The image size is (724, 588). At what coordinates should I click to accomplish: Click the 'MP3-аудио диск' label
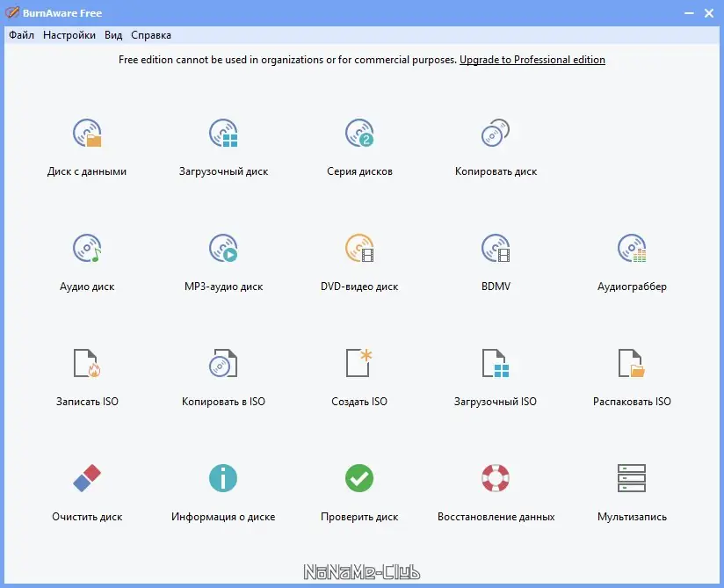pyautogui.click(x=223, y=287)
